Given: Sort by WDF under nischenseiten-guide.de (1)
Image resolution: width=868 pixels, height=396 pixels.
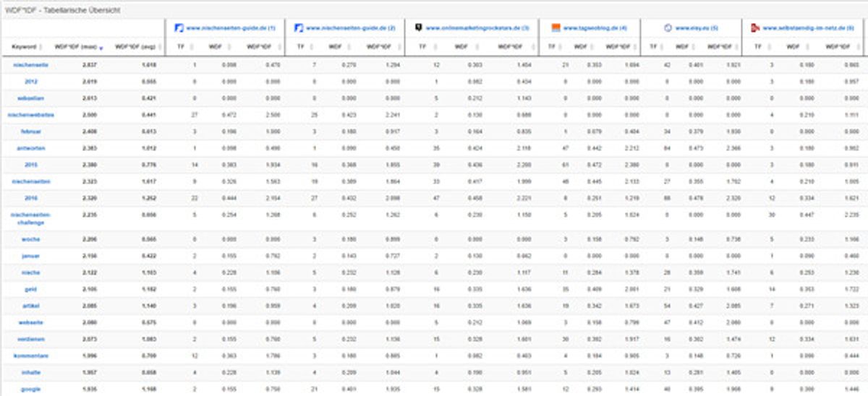Looking at the screenshot, I should tap(218, 47).
